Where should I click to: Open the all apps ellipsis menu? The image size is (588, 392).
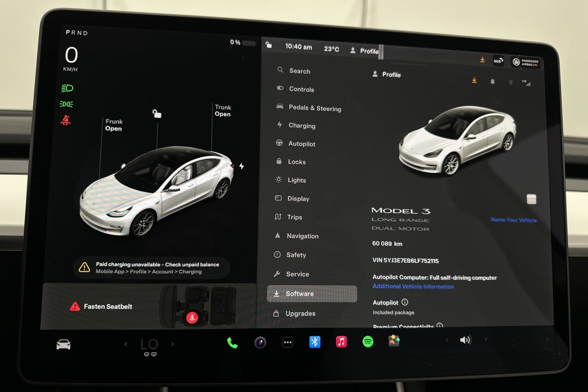[x=288, y=342]
